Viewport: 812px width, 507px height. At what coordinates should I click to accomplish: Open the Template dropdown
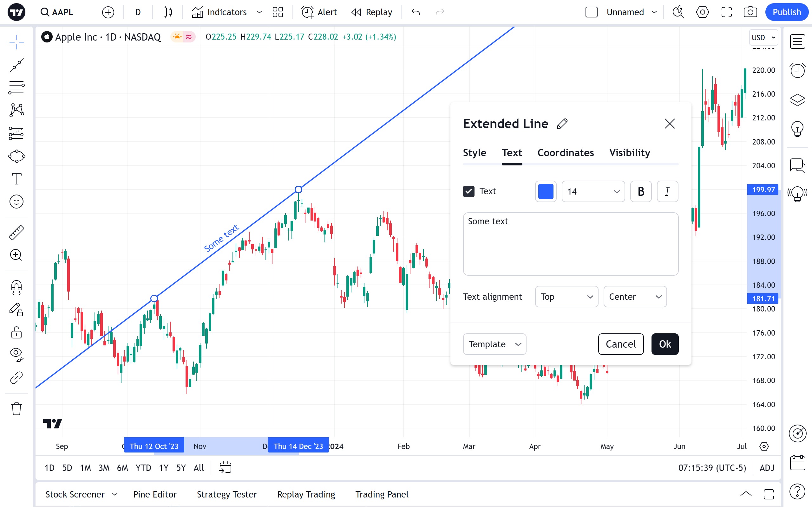pos(494,344)
